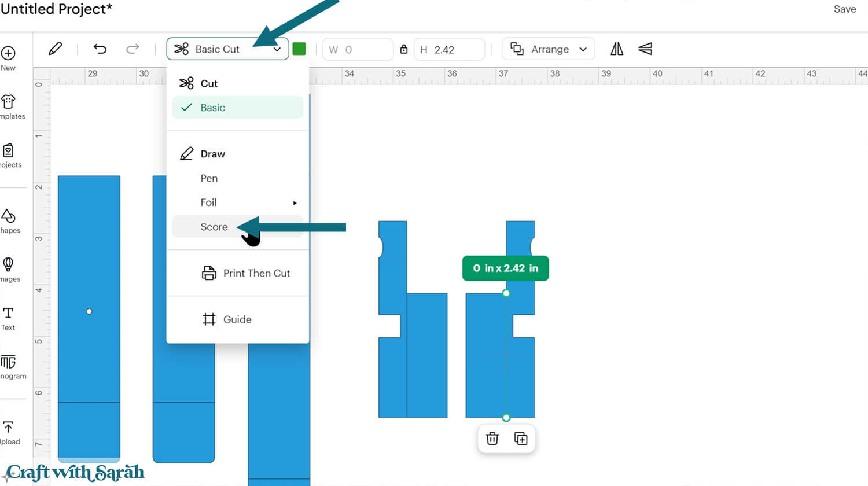Expand the Arrange dropdown
Image resolution: width=868 pixels, height=486 pixels.
tap(549, 49)
